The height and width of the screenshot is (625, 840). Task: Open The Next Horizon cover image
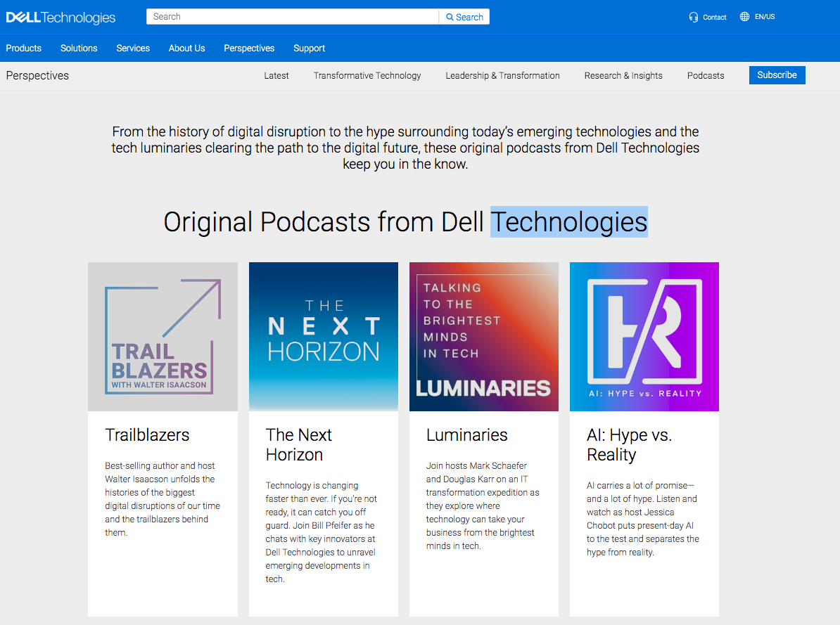[324, 337]
